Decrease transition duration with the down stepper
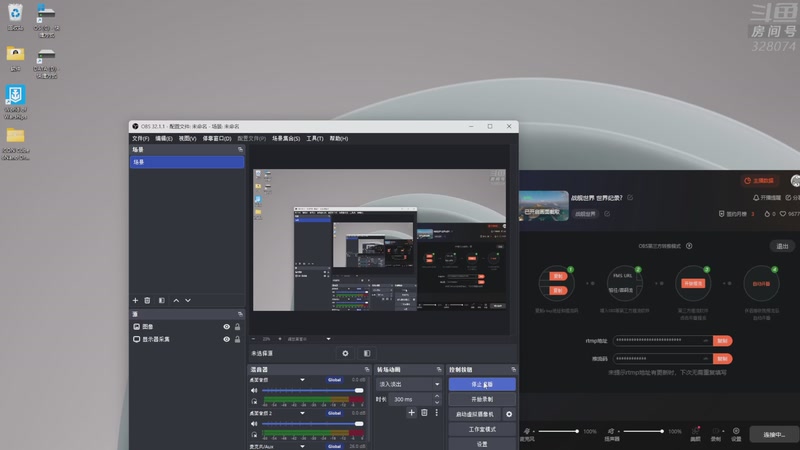This screenshot has width=800, height=450. coord(437,403)
